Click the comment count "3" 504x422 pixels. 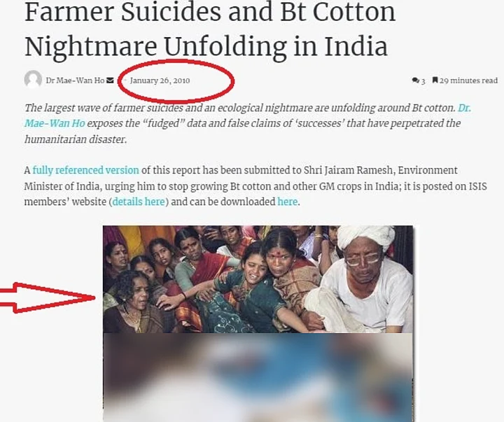coord(423,81)
